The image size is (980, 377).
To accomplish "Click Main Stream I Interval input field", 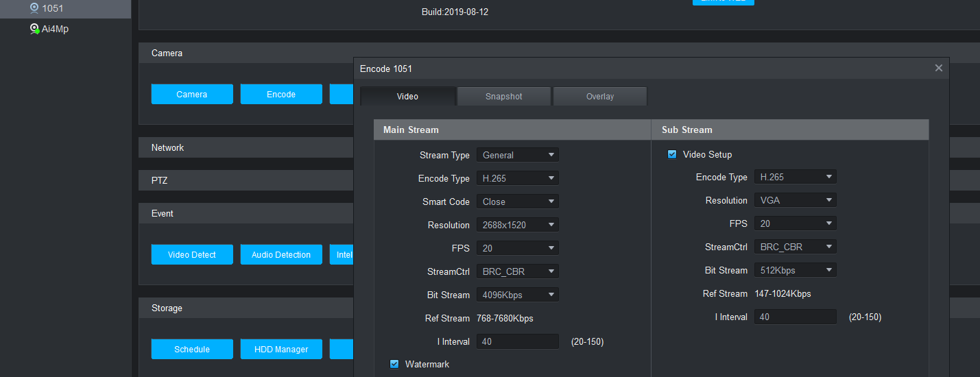I will click(x=518, y=341).
